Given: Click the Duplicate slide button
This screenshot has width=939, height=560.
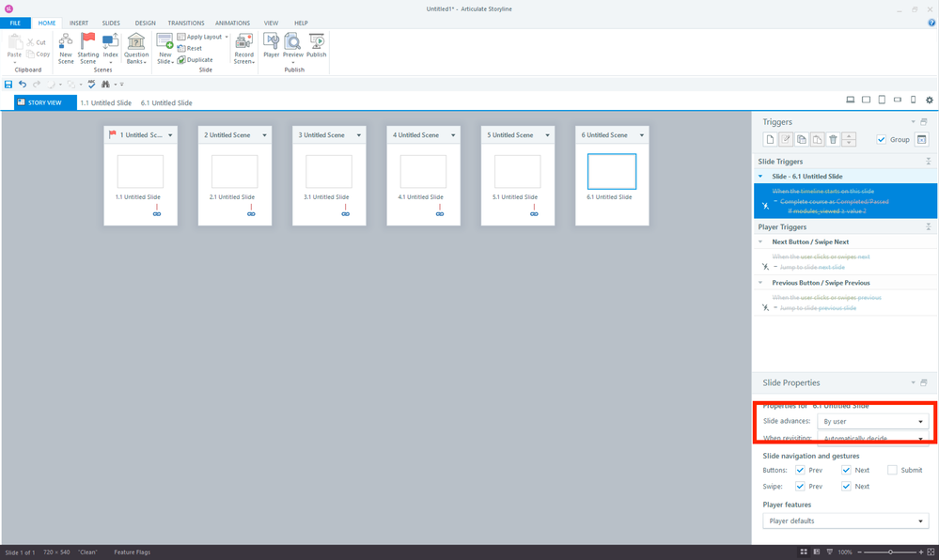Looking at the screenshot, I should pyautogui.click(x=198, y=59).
